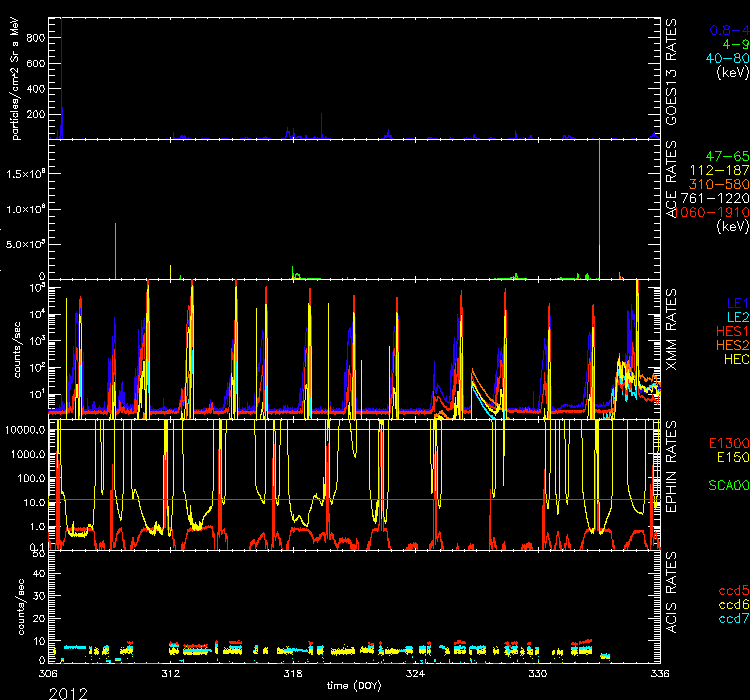Viewport: 750px width, 700px height.
Task: Click the 2012 year label
Action: click(68, 691)
